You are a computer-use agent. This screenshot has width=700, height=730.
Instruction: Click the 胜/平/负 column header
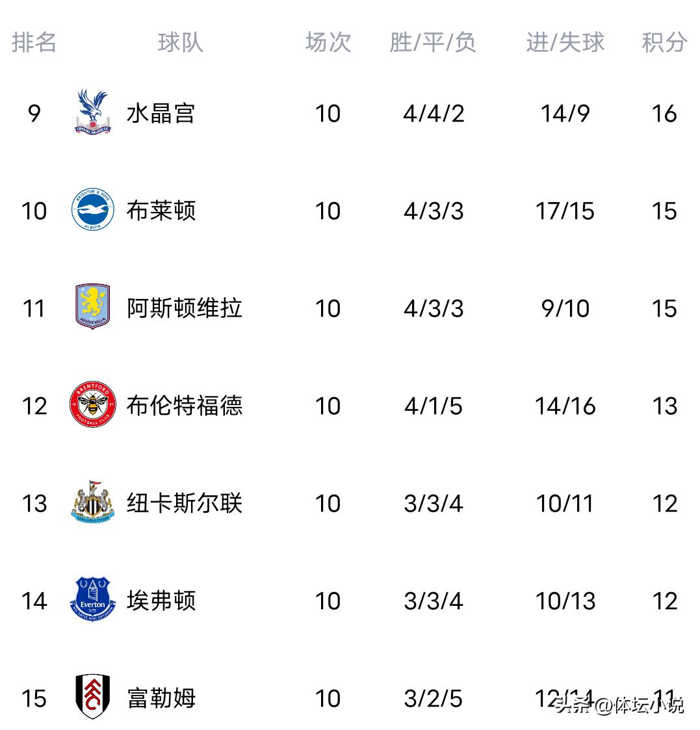click(433, 42)
